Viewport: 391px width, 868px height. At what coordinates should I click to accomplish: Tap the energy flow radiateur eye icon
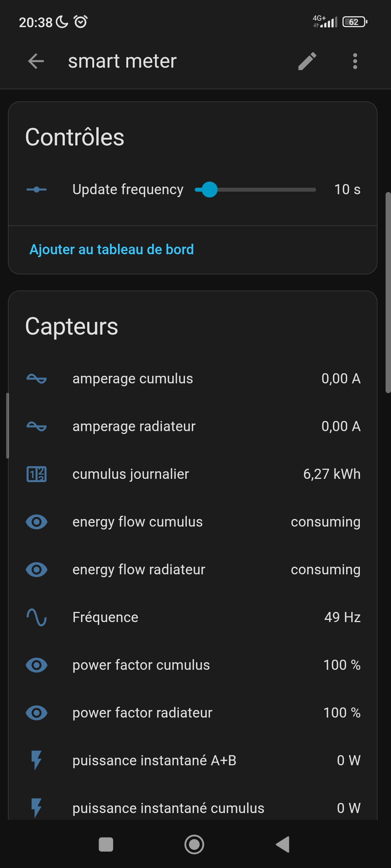coord(37,570)
